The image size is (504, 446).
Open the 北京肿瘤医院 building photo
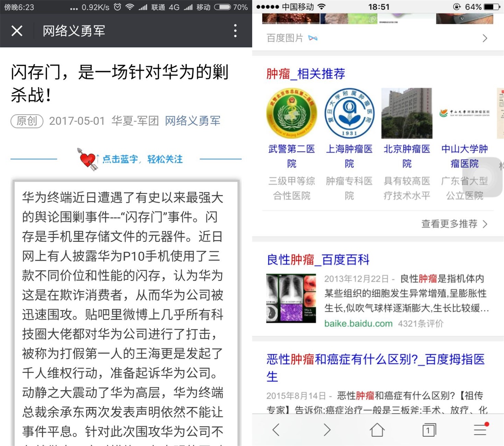click(407, 113)
